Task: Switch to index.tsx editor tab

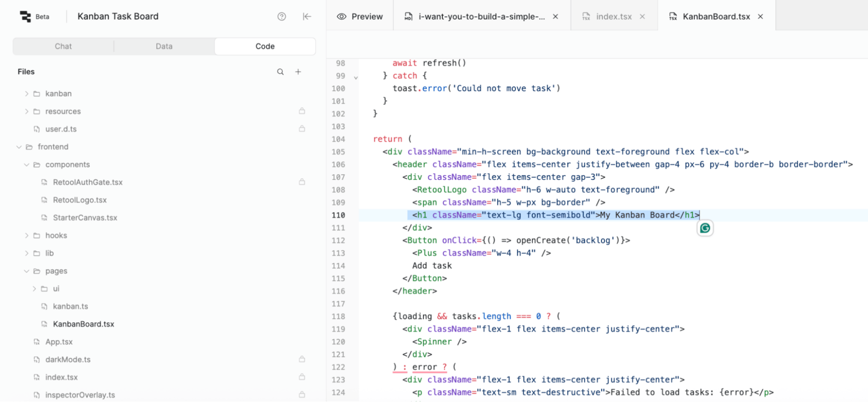Action: (x=614, y=16)
